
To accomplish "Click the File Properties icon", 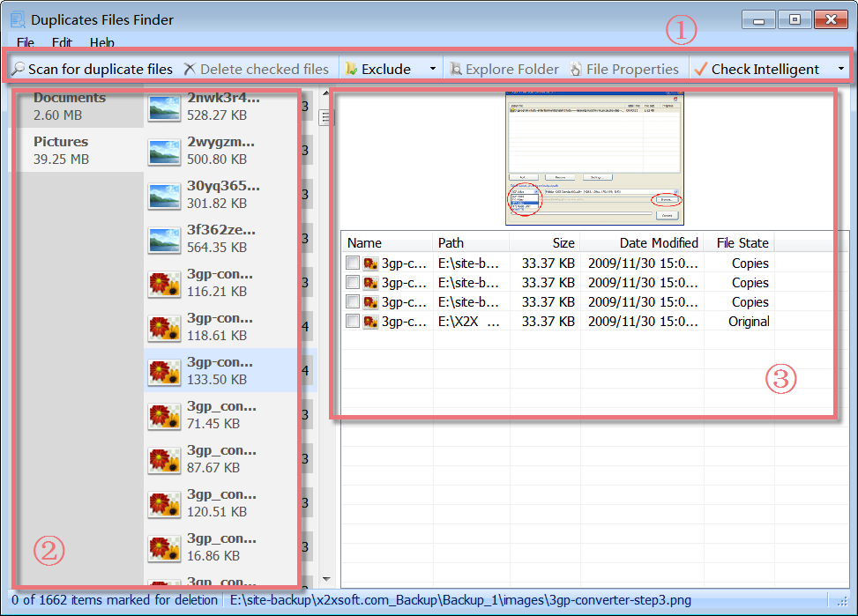I will pyautogui.click(x=574, y=68).
